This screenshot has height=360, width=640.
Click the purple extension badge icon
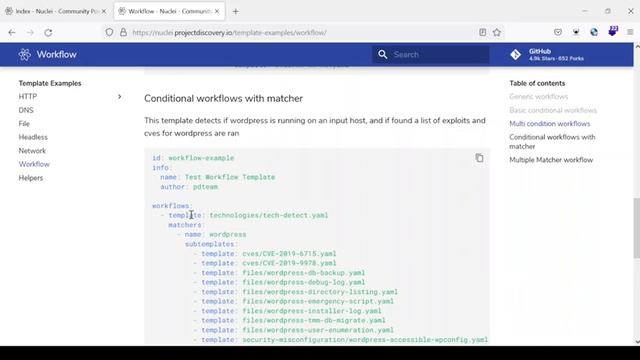(x=613, y=31)
